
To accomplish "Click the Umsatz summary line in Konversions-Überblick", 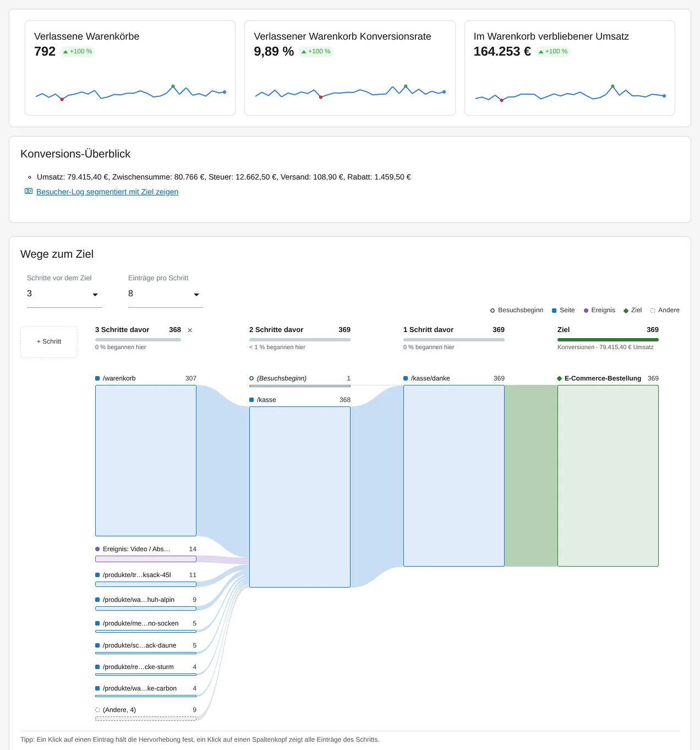I will [x=224, y=177].
